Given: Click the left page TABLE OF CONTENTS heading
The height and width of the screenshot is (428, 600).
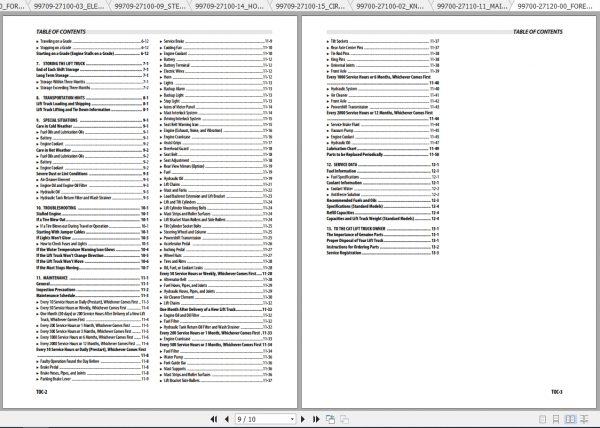Looking at the screenshot, I should click(61, 32).
